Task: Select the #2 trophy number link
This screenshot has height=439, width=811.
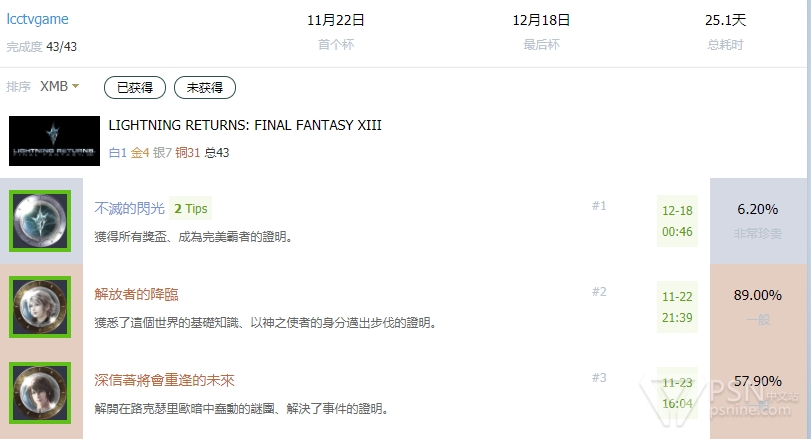Action: [x=599, y=292]
